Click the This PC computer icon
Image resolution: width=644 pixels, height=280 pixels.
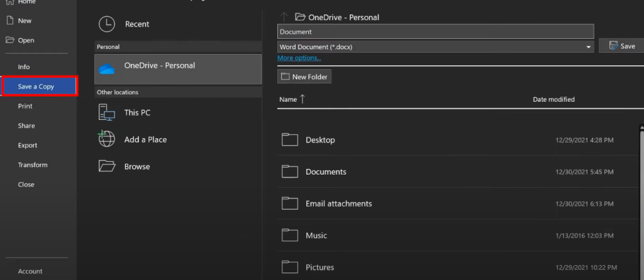pyautogui.click(x=107, y=112)
